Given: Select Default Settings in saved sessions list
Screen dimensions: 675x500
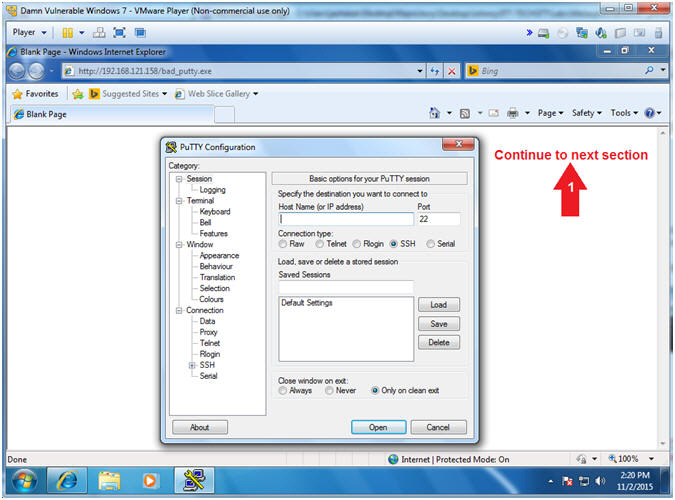Looking at the screenshot, I should pyautogui.click(x=307, y=303).
